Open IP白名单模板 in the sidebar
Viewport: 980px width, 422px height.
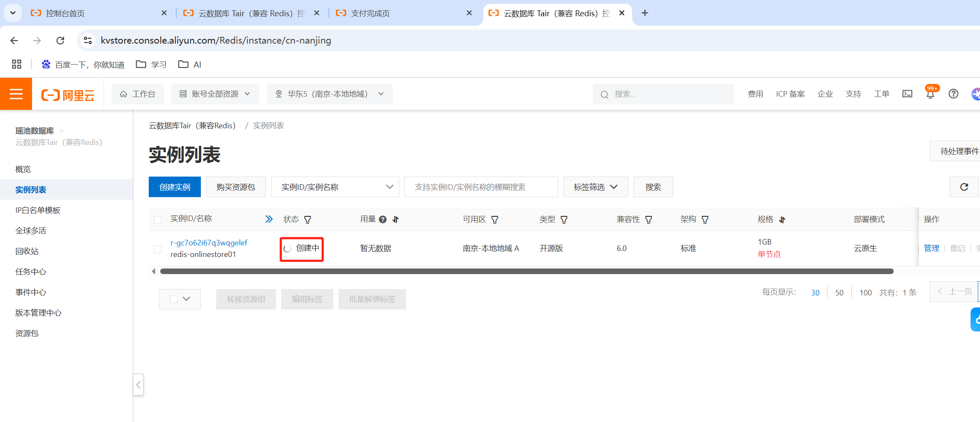click(x=38, y=210)
